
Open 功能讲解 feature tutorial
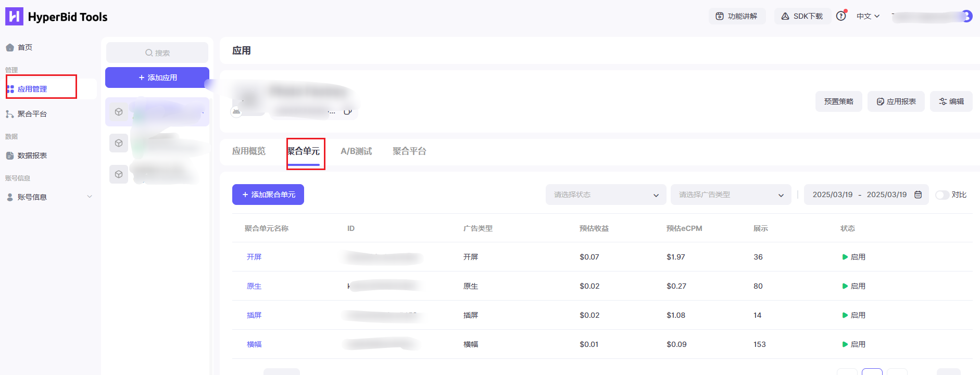(x=737, y=16)
